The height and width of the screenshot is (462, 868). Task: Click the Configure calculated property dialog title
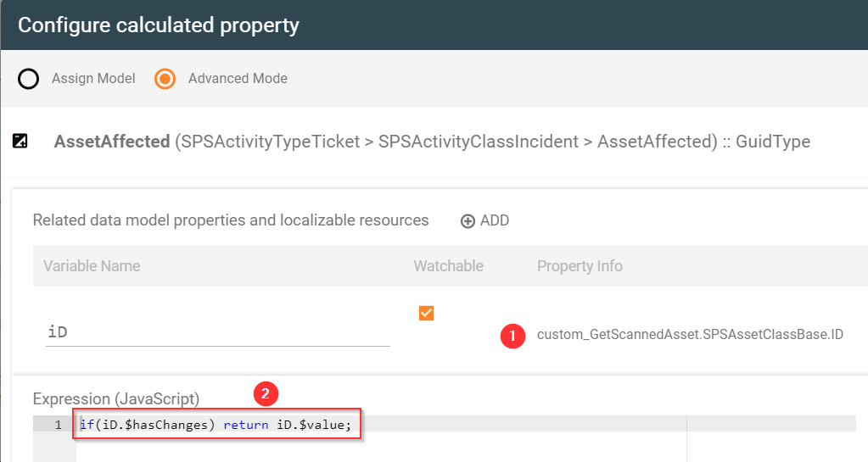[159, 25]
